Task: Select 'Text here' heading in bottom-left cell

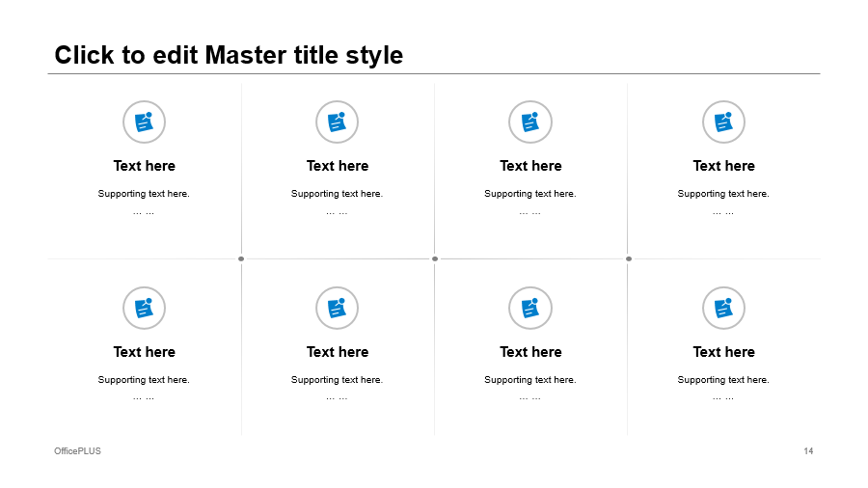Action: pyautogui.click(x=145, y=352)
